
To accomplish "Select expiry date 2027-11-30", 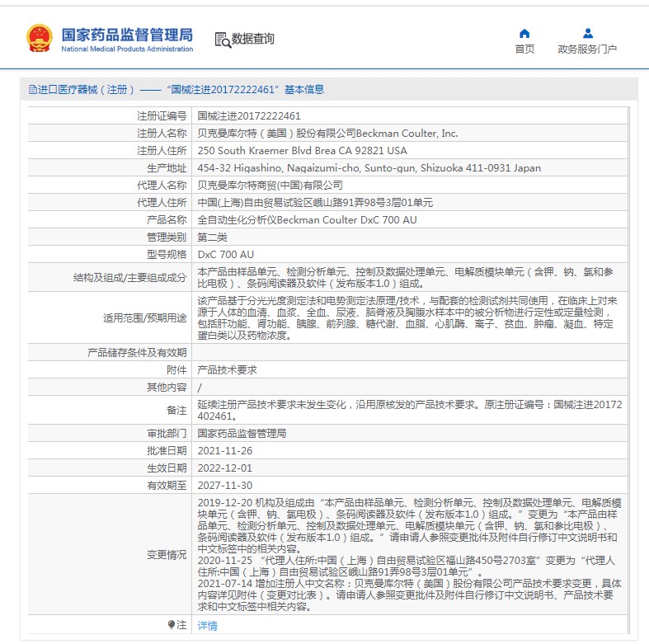I will coord(225,486).
